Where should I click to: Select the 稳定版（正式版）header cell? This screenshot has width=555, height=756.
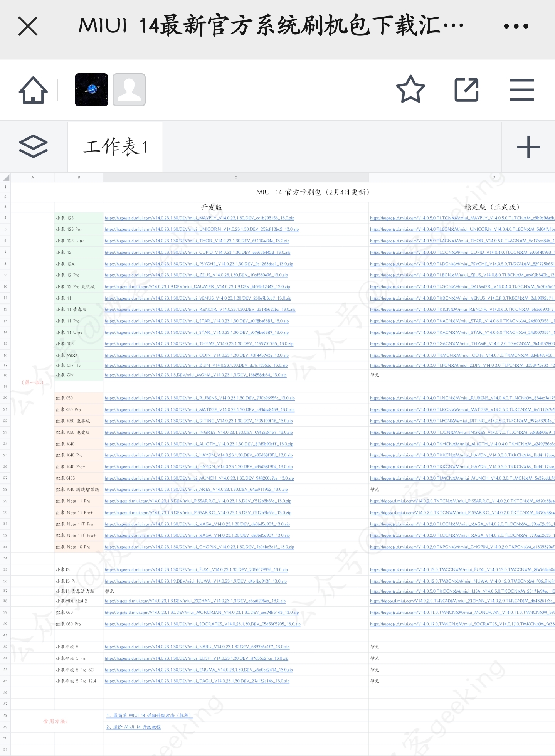(492, 207)
